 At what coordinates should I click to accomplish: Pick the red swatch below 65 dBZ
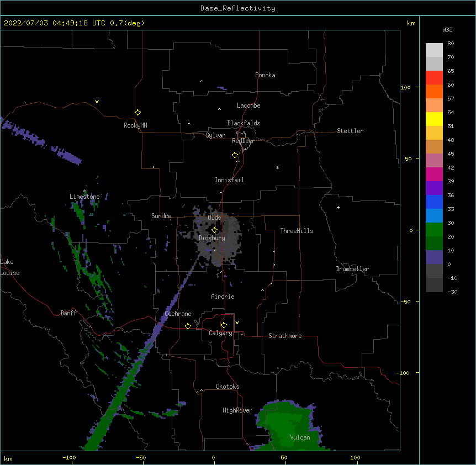point(434,78)
